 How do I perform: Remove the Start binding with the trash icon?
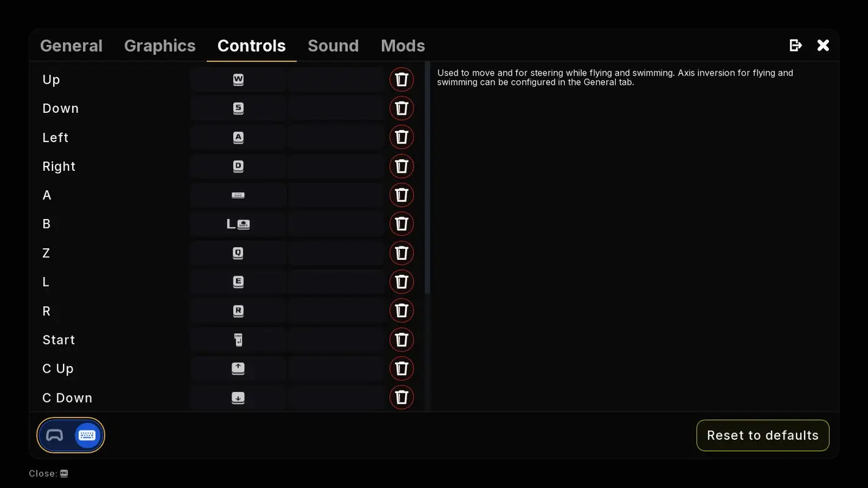[402, 339]
